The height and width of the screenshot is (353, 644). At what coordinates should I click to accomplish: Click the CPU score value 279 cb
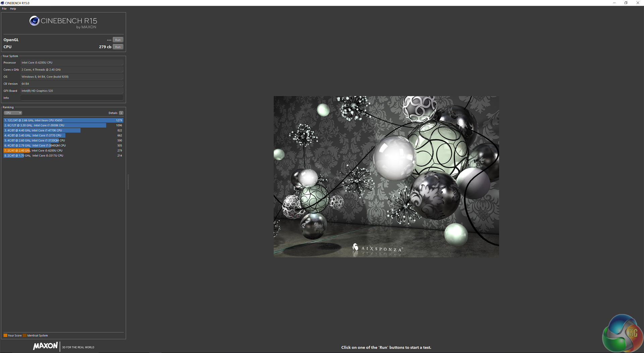coord(105,47)
